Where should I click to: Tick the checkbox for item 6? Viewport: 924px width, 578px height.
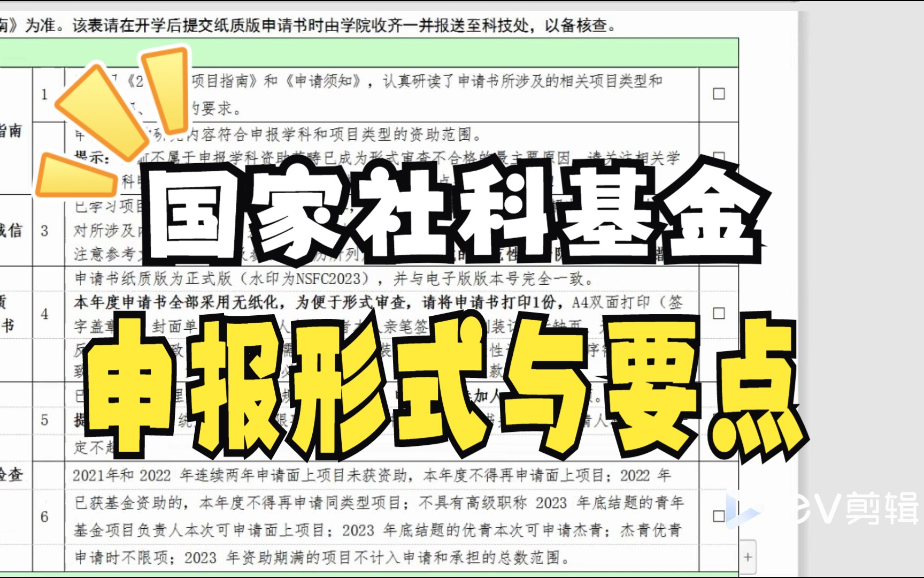(x=719, y=516)
